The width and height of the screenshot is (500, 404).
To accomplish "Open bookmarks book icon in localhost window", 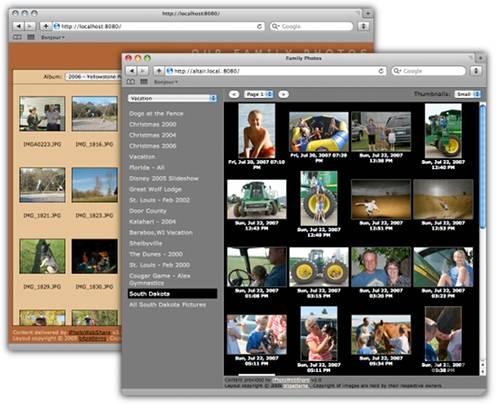I will tap(17, 37).
